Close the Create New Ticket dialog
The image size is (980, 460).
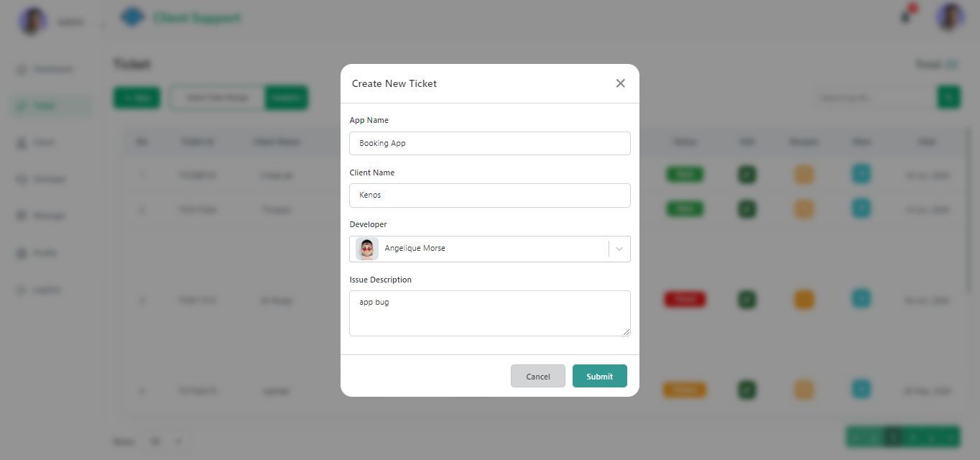point(620,83)
